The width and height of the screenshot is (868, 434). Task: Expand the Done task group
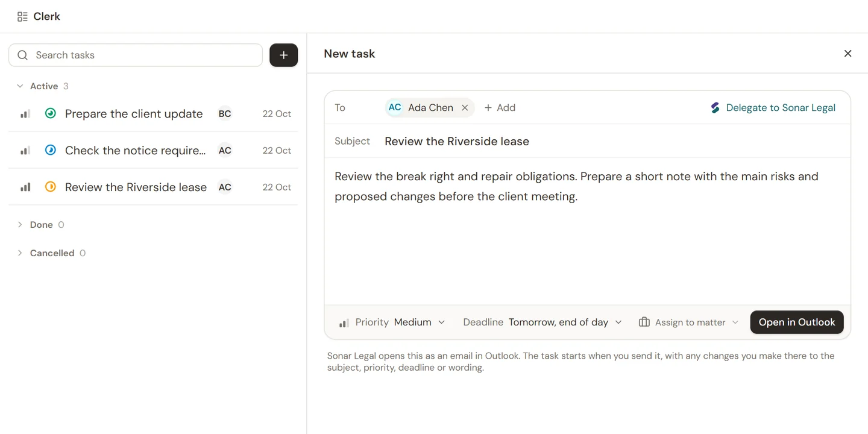(x=20, y=225)
